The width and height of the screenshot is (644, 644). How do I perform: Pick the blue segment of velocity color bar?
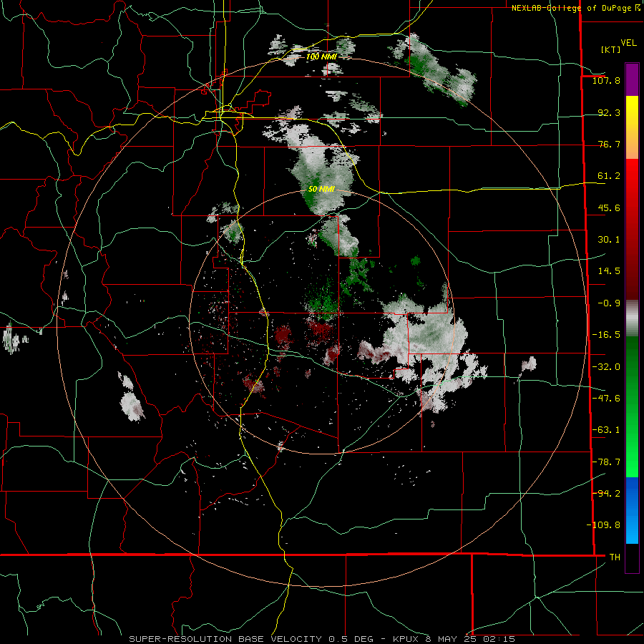pos(632,510)
